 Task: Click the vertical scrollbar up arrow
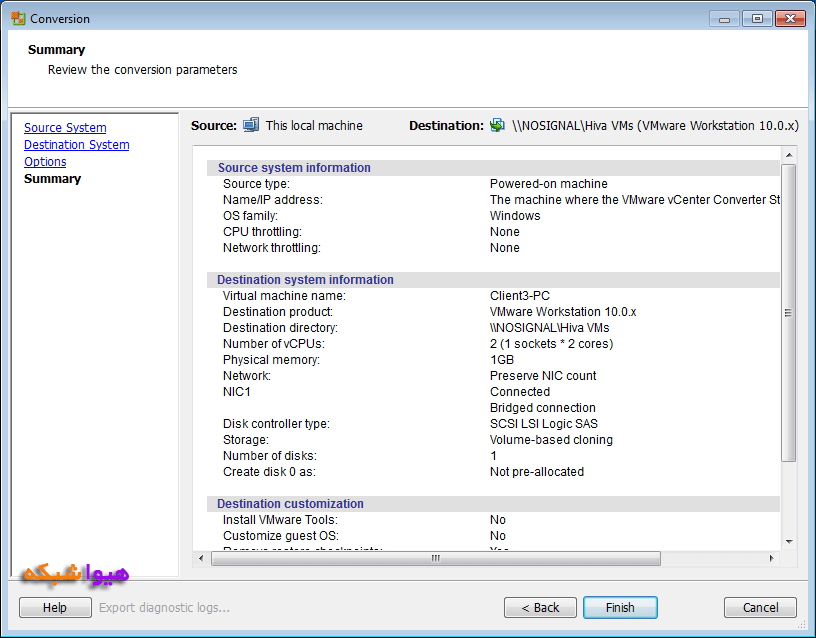point(789,155)
